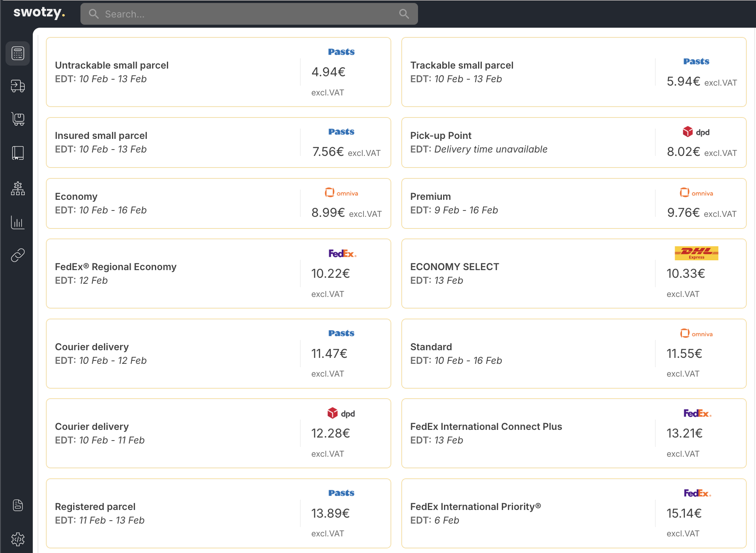This screenshot has width=756, height=553.
Task: Click omniva logo on Standard card
Action: pyautogui.click(x=696, y=334)
